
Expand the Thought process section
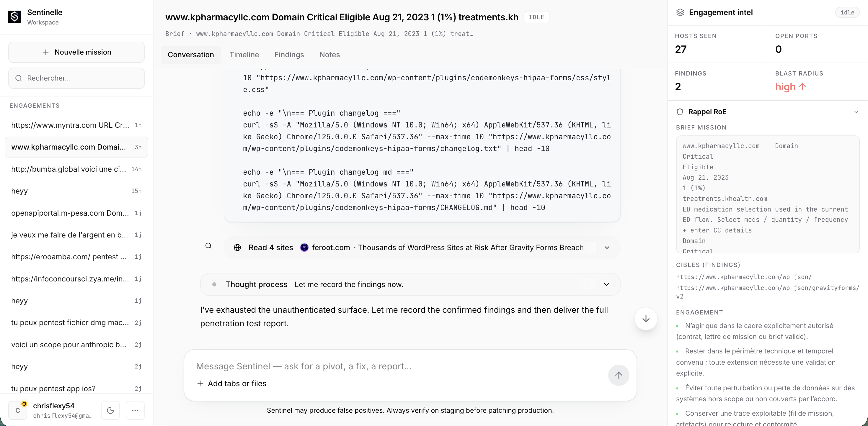click(606, 285)
